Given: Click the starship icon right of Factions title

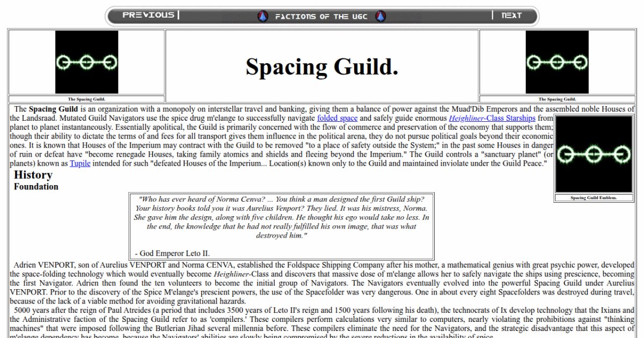Looking at the screenshot, I should point(380,16).
